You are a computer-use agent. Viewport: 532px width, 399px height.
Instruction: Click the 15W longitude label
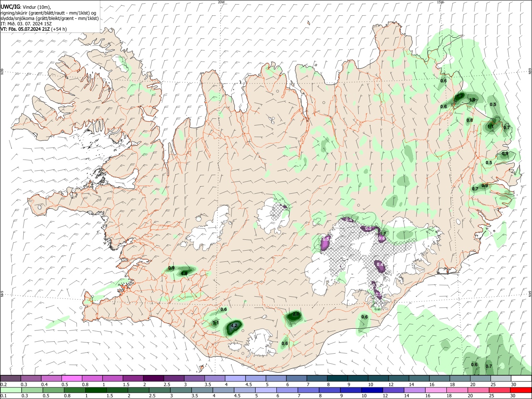point(440,2)
